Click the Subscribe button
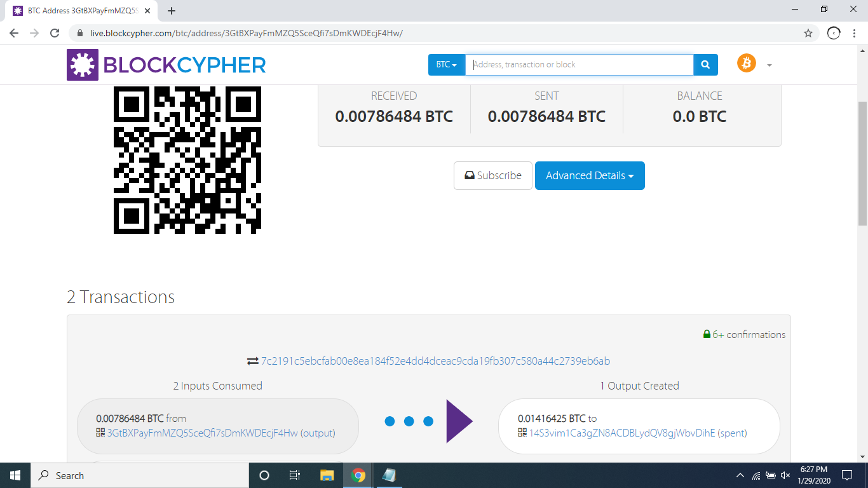Viewport: 868px width, 488px height. [492, 176]
